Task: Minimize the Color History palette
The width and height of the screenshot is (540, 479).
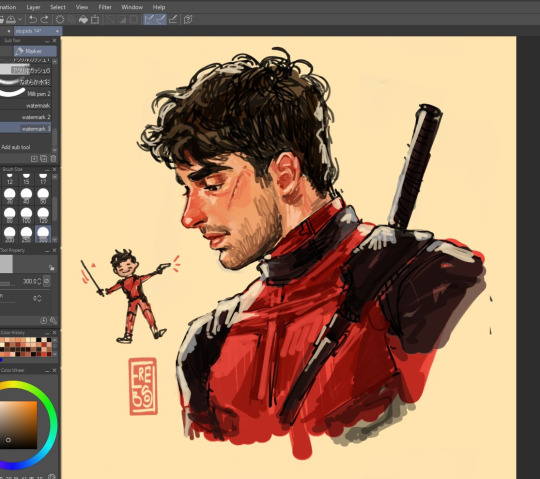Action: pyautogui.click(x=47, y=333)
